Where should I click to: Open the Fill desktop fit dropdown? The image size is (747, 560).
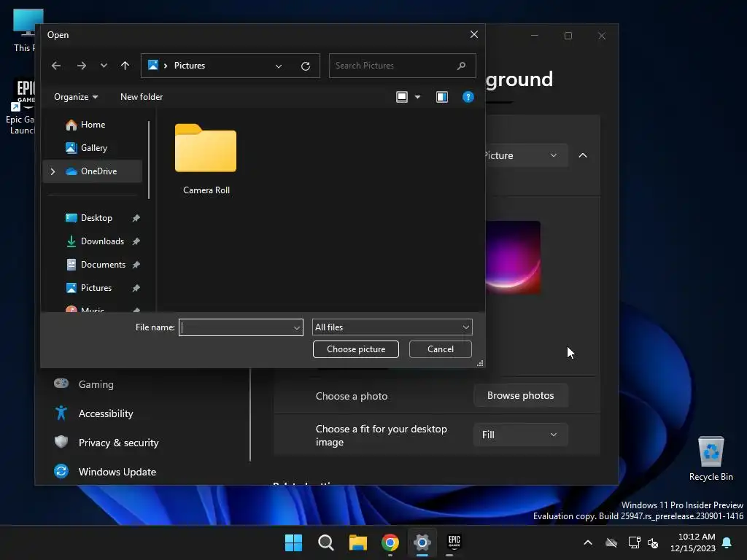click(x=520, y=435)
